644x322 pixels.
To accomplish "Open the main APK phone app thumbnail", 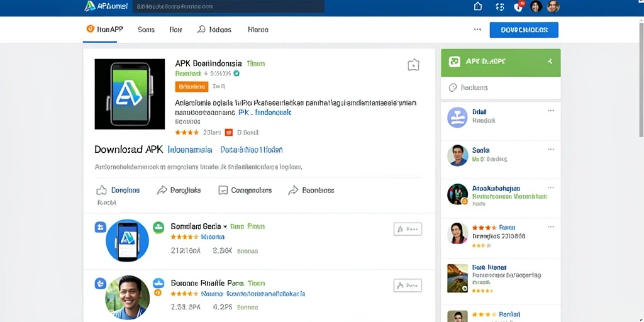I will (130, 94).
